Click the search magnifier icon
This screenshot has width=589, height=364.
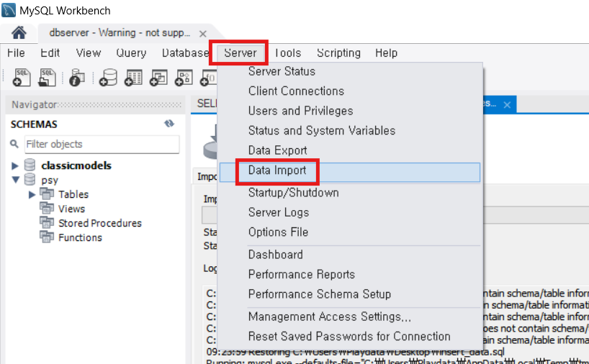pos(14,144)
